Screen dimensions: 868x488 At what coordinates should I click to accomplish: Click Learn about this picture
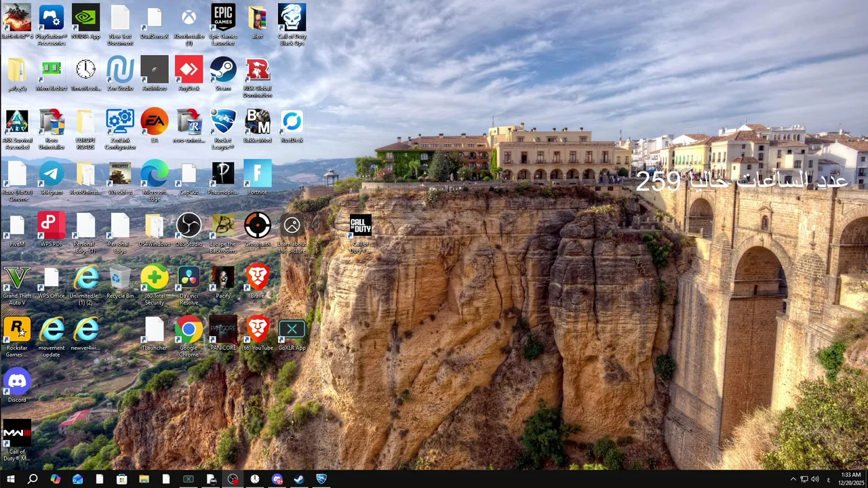tap(292, 234)
